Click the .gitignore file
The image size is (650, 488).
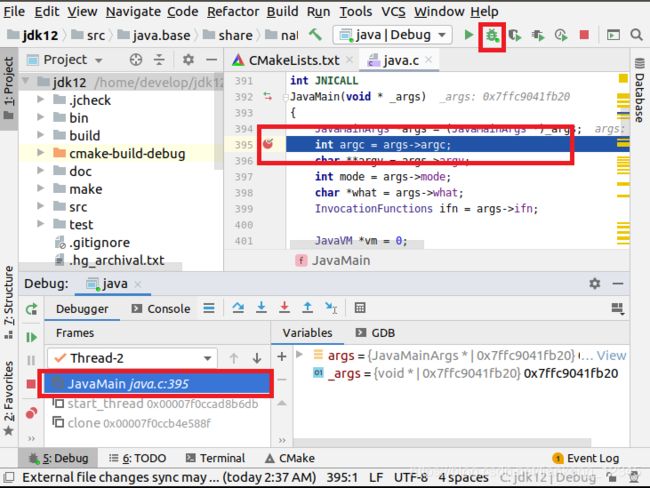99,243
